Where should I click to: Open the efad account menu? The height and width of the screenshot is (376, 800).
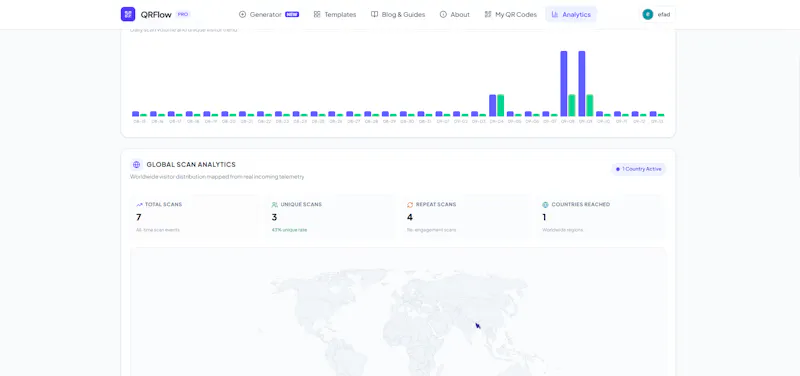coord(656,14)
